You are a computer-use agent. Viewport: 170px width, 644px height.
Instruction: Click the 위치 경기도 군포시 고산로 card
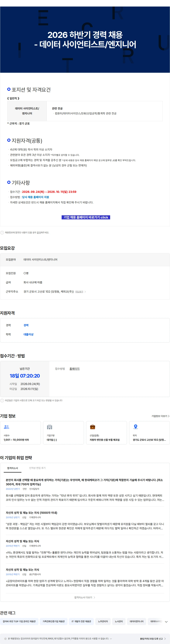[x=149, y=433]
